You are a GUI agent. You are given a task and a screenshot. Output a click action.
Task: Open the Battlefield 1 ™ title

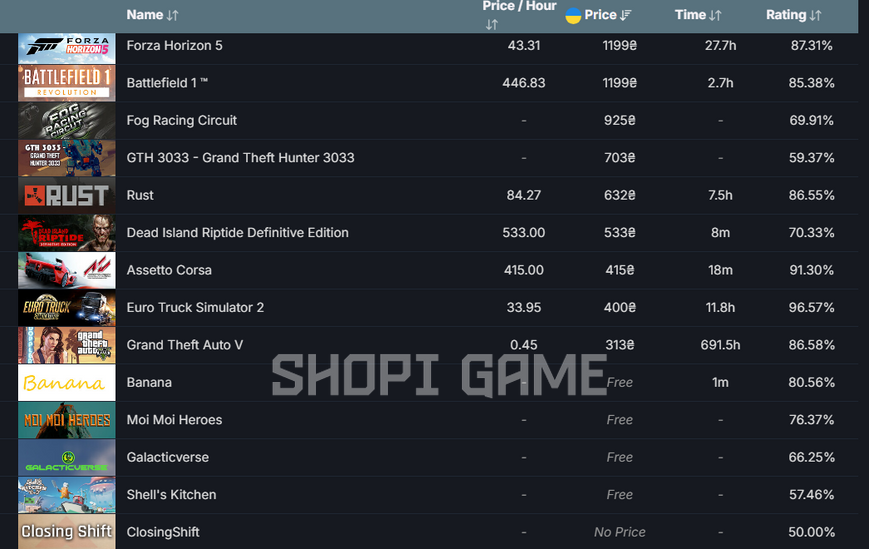click(167, 83)
